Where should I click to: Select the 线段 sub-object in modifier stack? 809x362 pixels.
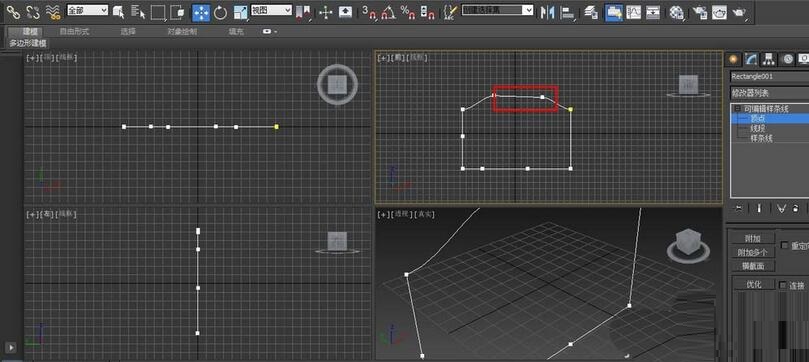(757, 128)
